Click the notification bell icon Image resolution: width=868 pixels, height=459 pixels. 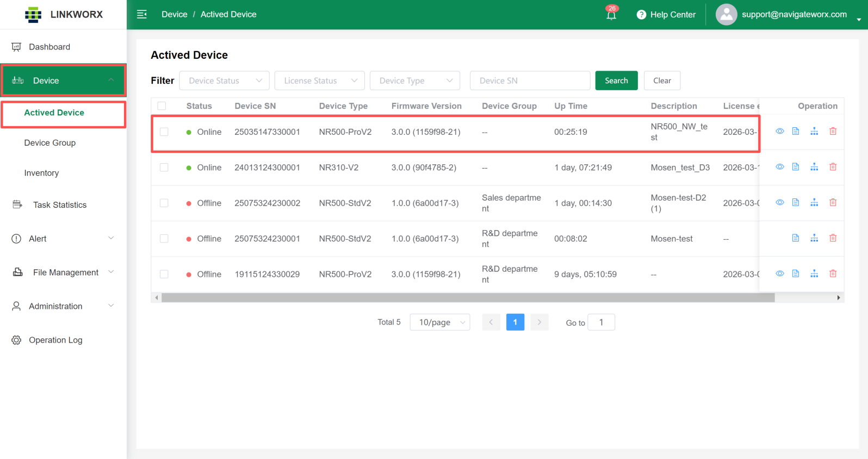click(x=611, y=15)
